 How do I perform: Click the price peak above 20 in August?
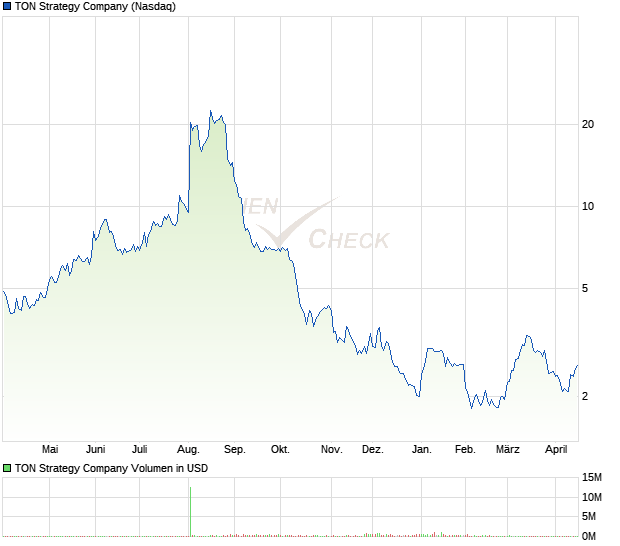coord(210,111)
